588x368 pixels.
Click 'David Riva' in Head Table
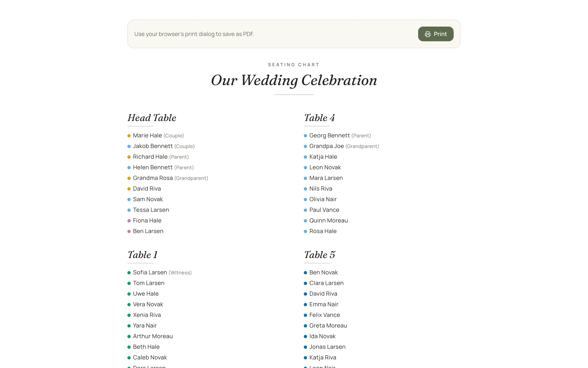tap(147, 189)
